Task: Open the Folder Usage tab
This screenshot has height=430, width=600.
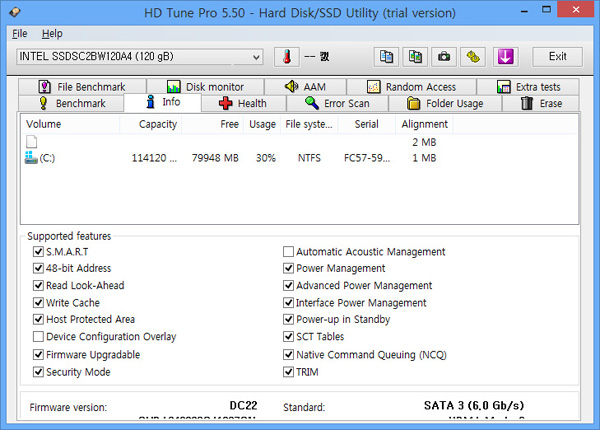Action: pos(445,103)
